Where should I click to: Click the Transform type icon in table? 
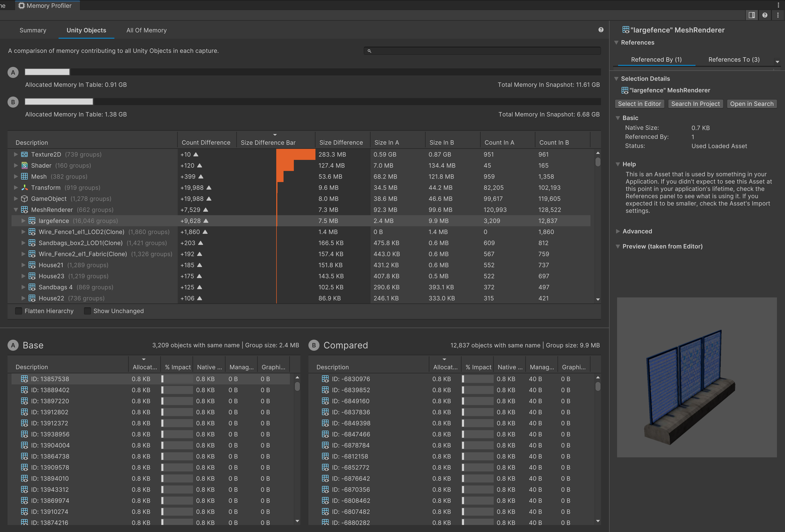click(24, 188)
